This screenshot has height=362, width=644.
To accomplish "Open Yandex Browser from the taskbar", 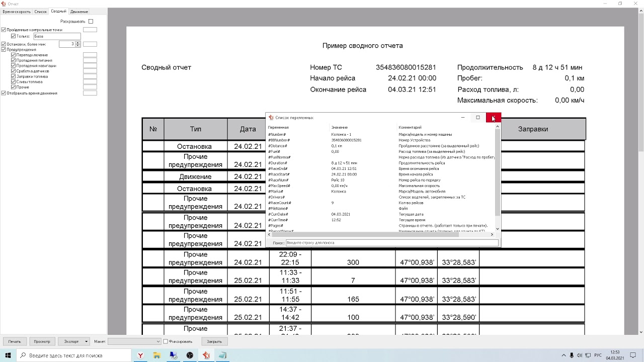I will pos(141,355).
